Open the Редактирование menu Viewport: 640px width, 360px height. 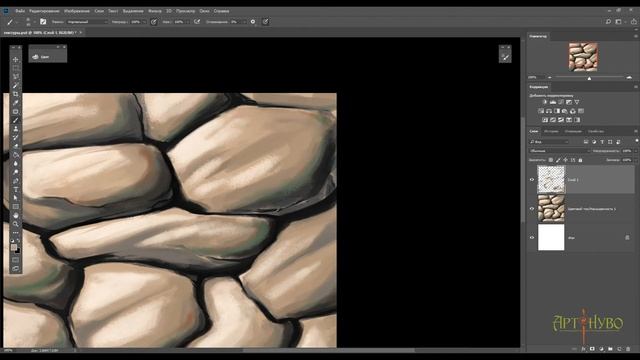tap(44, 11)
